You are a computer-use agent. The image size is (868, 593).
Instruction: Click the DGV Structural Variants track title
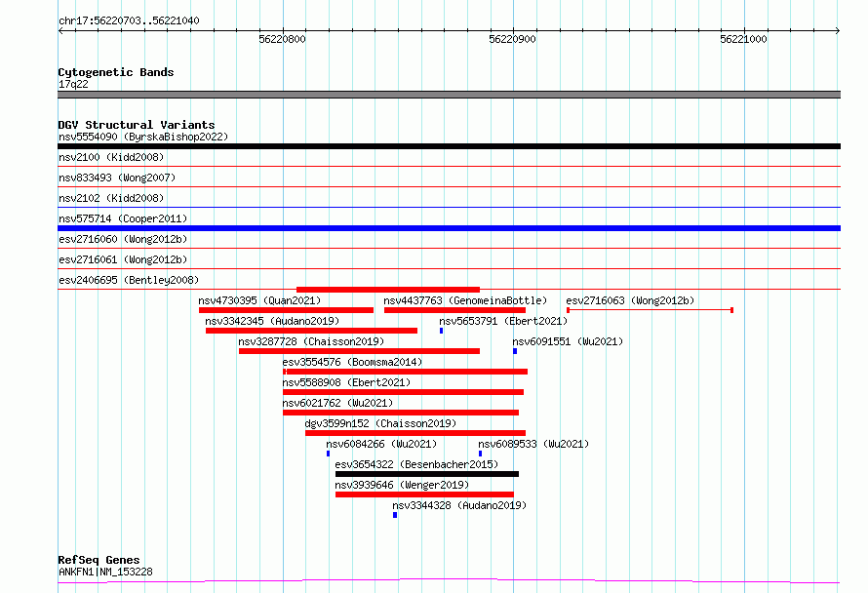pyautogui.click(x=137, y=125)
